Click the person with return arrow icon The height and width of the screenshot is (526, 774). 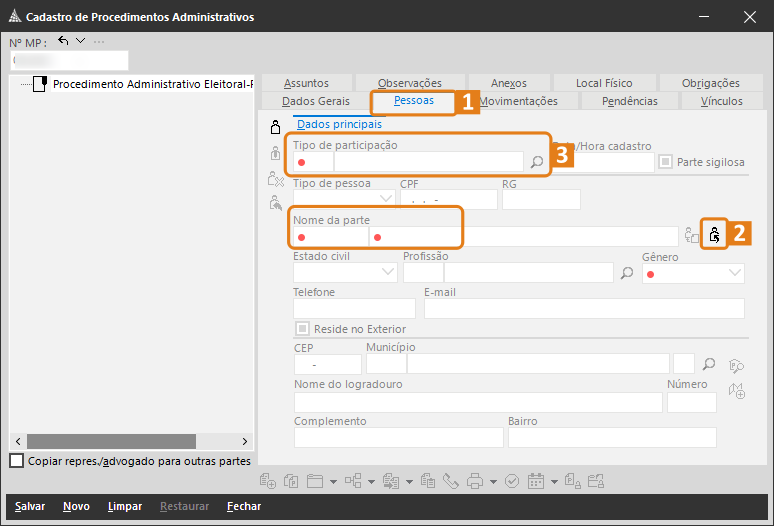click(x=275, y=203)
